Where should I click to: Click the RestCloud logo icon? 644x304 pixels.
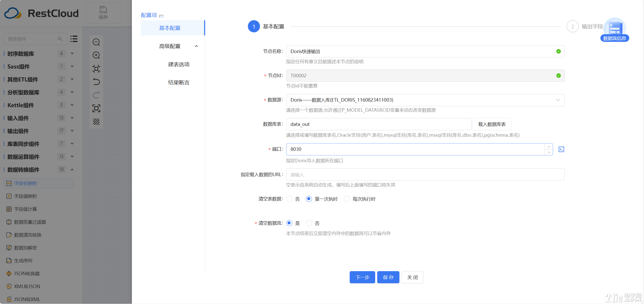13,13
